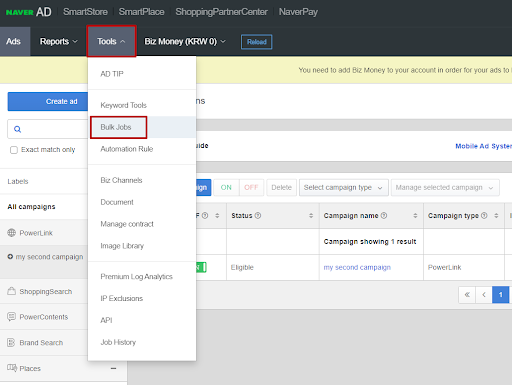
Task: Open ShoppingPartnerCenter link
Action: (221, 12)
